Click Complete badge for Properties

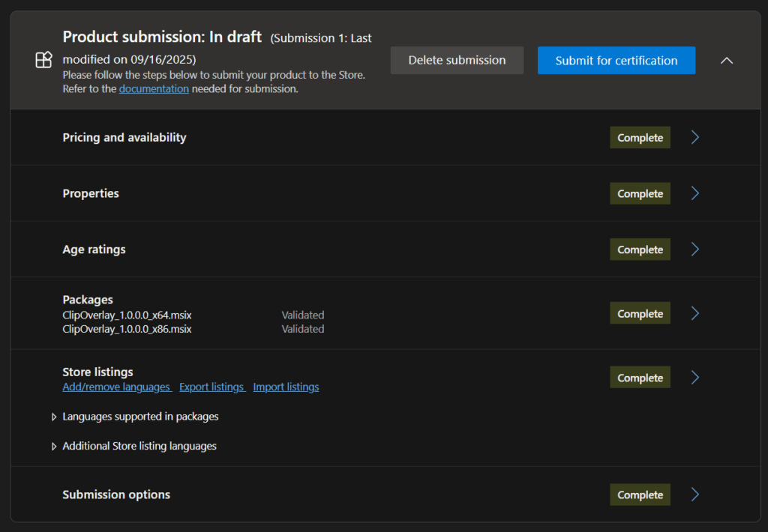point(640,193)
